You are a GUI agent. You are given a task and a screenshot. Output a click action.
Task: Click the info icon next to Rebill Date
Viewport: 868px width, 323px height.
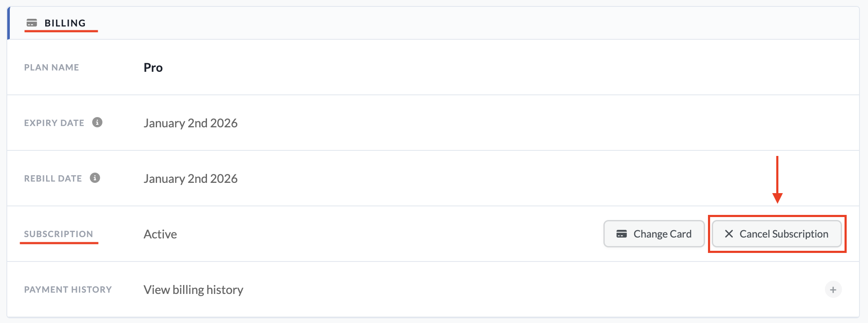pos(95,178)
